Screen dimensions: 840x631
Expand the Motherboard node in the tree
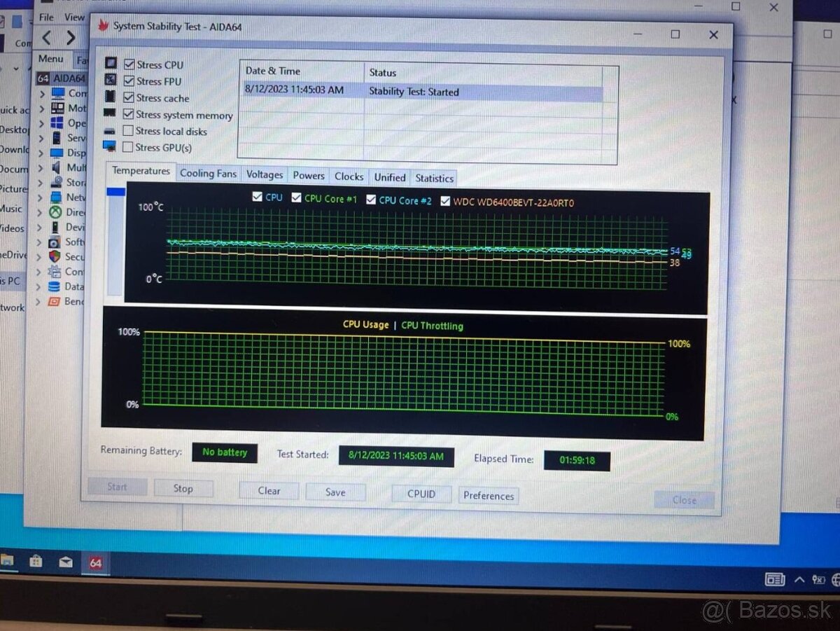(41, 109)
